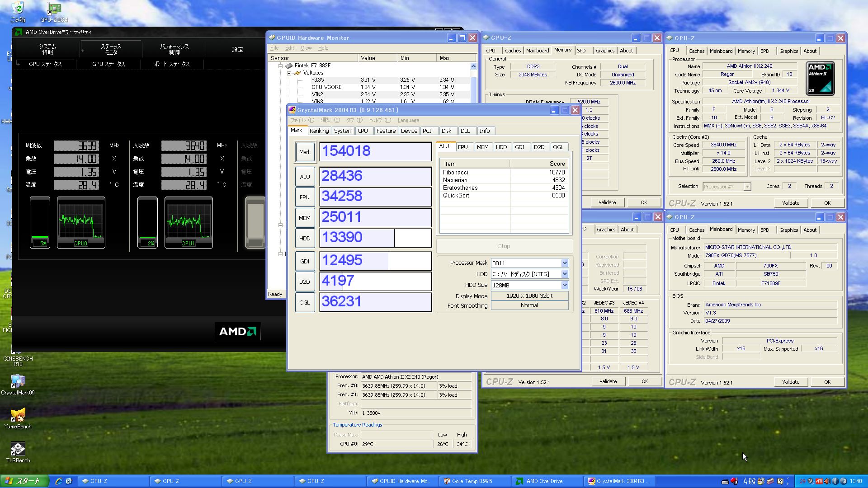Click the Internet Explorer quick launch icon

(58, 481)
